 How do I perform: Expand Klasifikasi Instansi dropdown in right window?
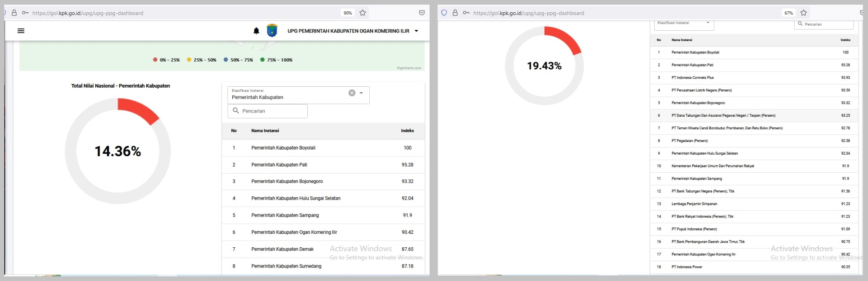(708, 23)
